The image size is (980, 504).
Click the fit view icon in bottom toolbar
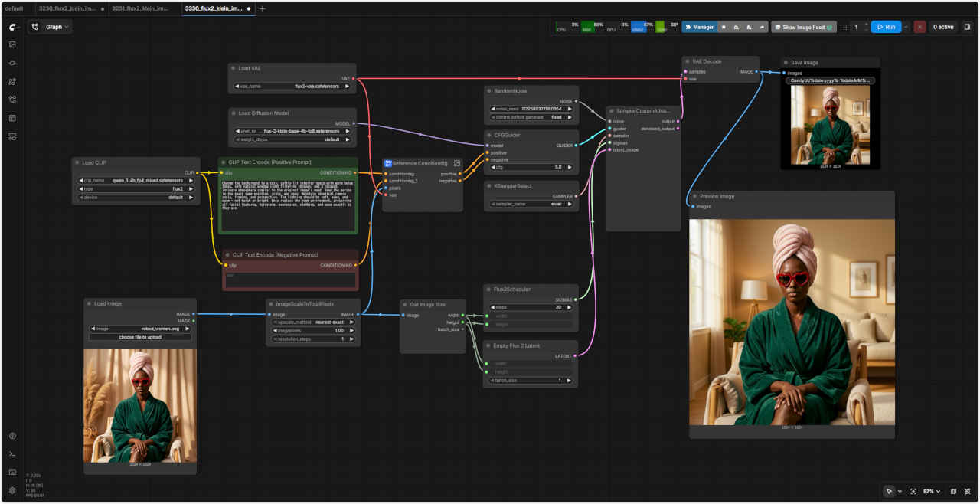(913, 491)
